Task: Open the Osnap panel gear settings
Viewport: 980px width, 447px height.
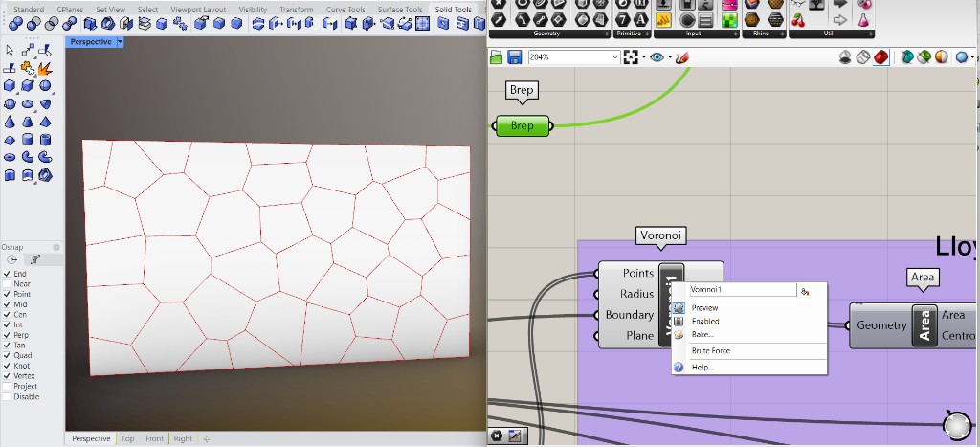Action: [x=56, y=247]
